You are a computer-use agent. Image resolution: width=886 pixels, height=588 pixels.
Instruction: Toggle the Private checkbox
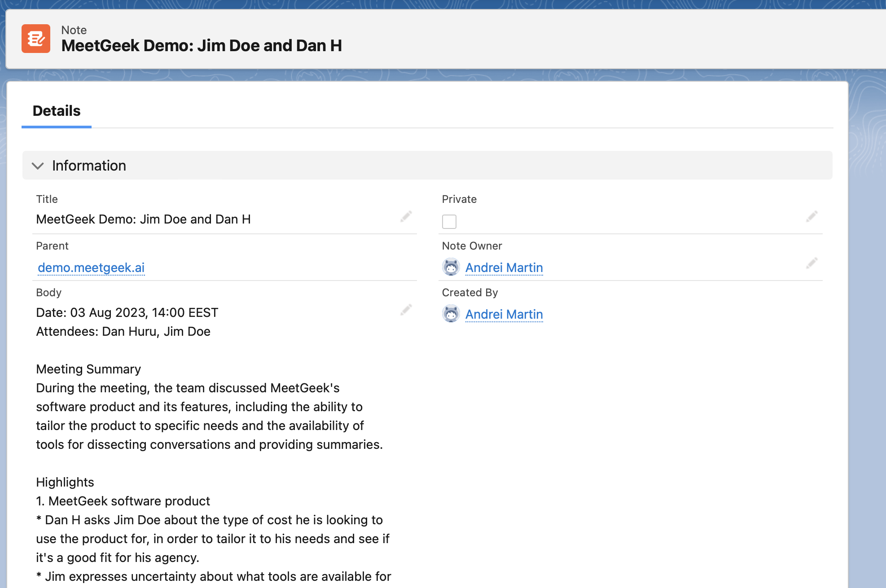coord(449,221)
